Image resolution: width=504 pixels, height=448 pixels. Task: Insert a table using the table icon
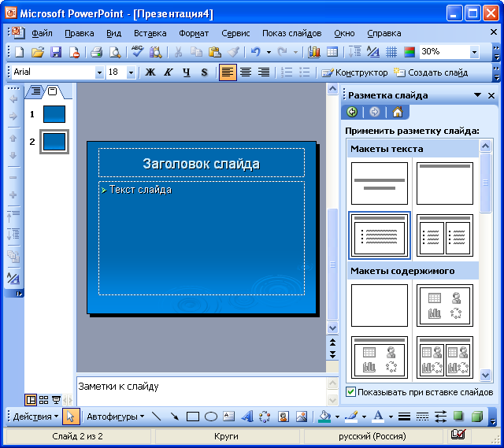332,52
